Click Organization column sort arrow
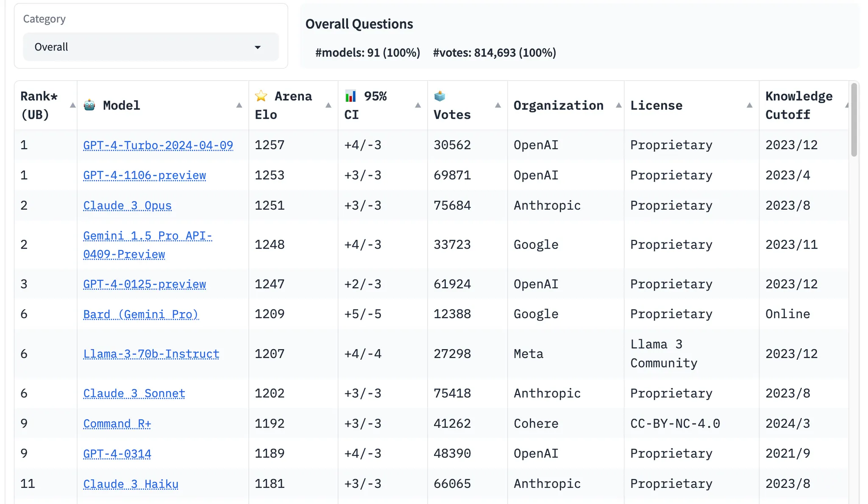Image resolution: width=868 pixels, height=504 pixels. click(x=619, y=105)
